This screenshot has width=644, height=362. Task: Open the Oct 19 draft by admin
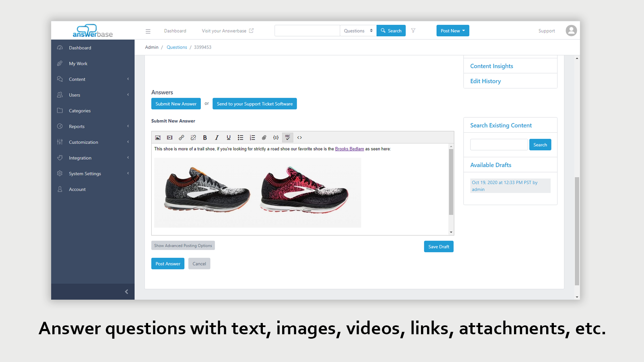point(510,185)
